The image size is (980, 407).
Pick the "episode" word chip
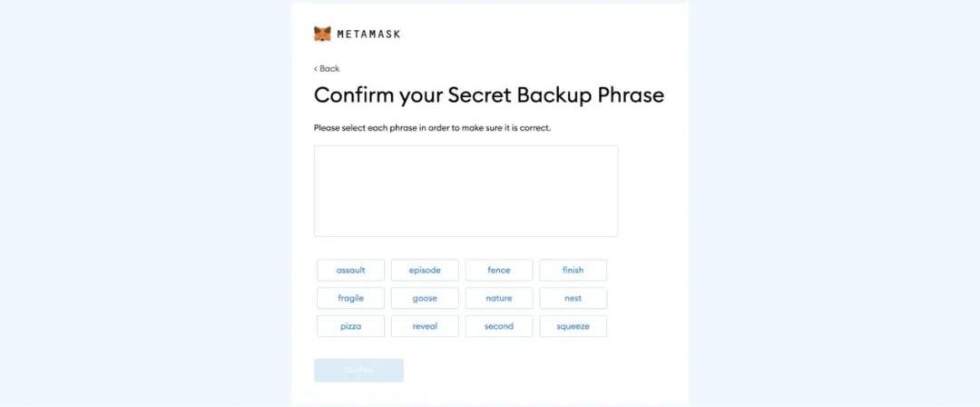tap(425, 270)
